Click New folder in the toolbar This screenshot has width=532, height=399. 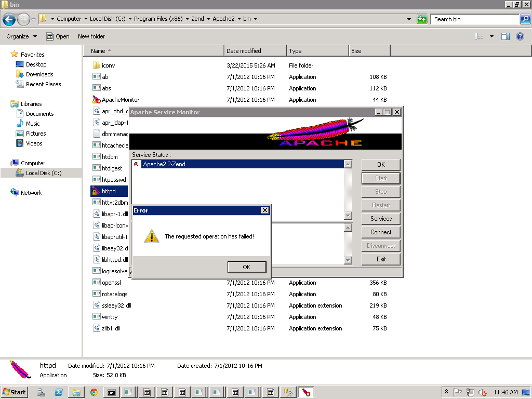(91, 36)
